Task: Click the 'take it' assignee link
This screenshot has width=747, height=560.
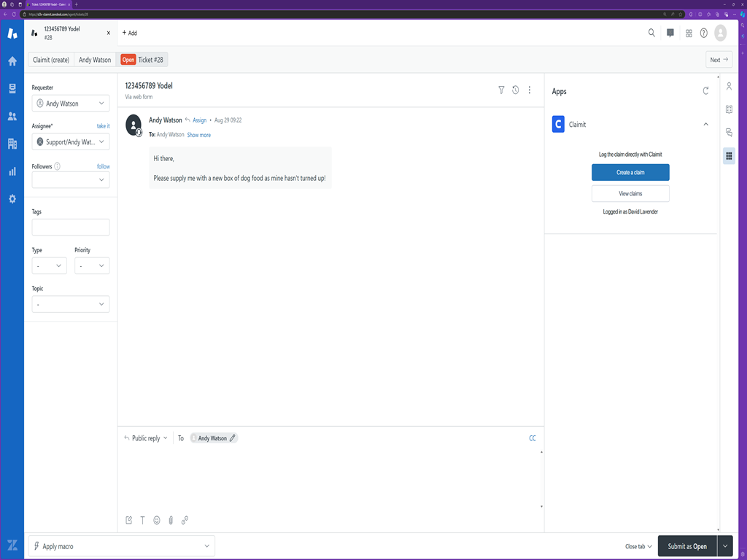Action: coord(103,126)
